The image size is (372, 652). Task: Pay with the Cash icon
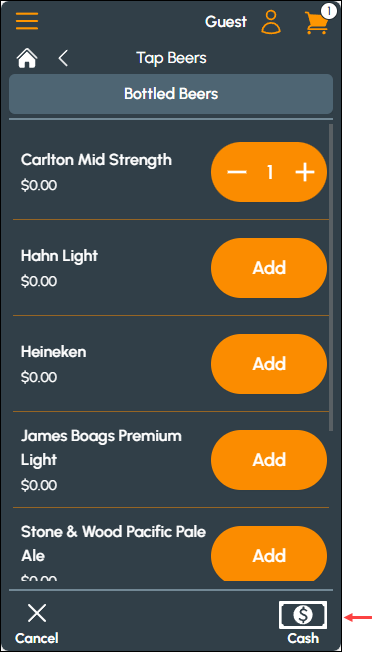click(303, 615)
